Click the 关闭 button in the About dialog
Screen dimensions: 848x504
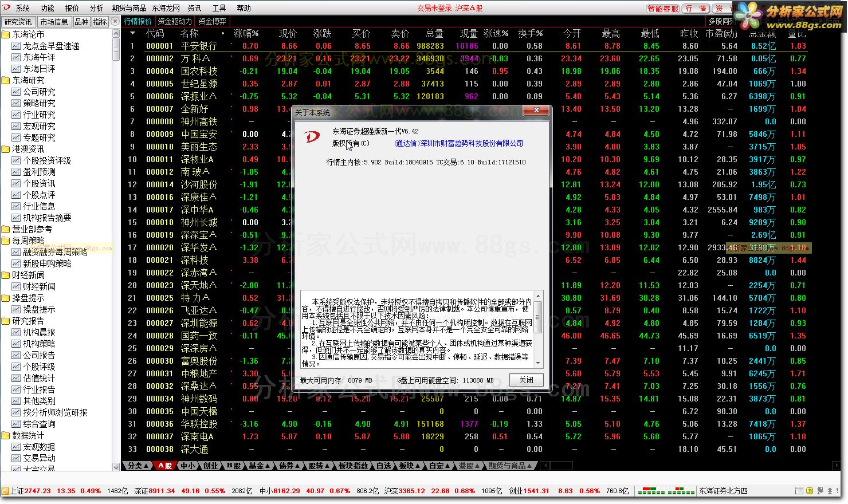tap(526, 380)
